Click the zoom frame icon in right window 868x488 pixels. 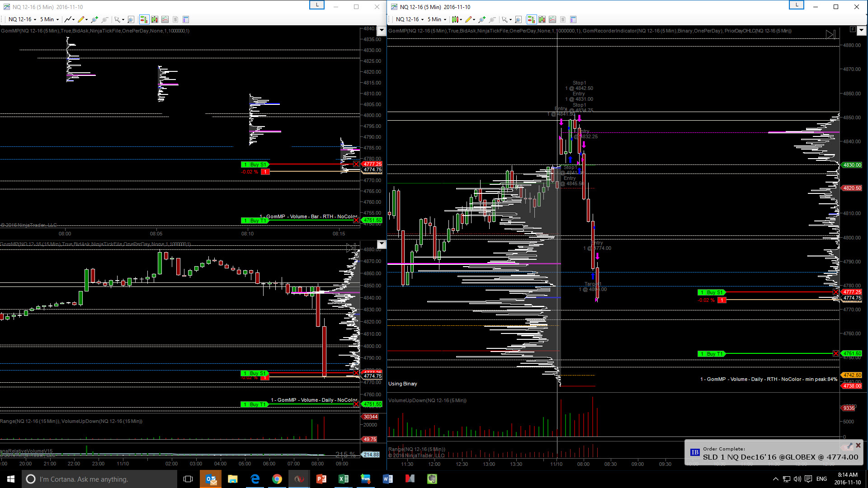(518, 19)
